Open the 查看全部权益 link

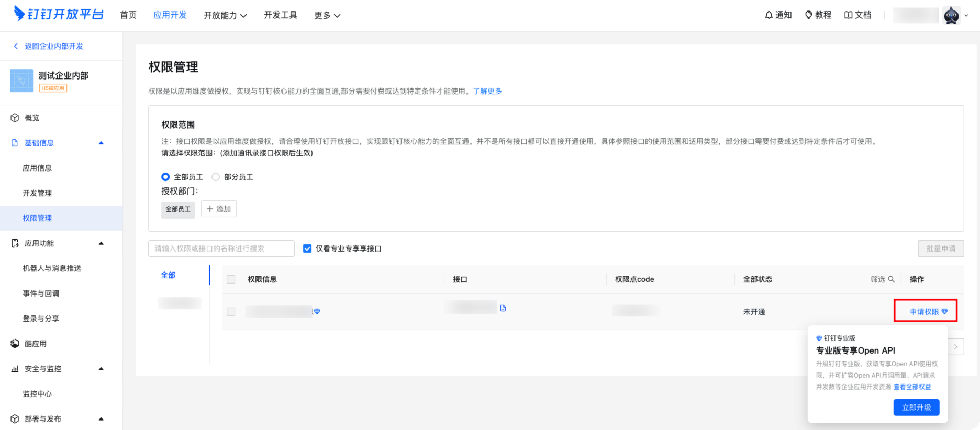[x=912, y=387]
